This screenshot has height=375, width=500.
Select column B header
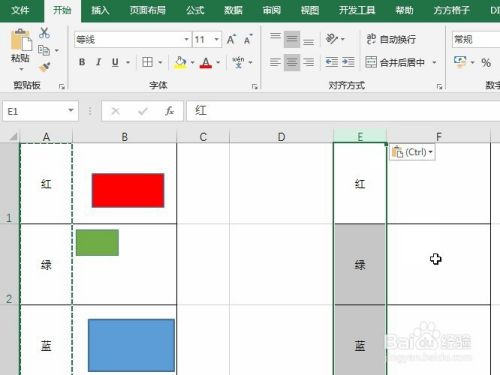tap(124, 137)
